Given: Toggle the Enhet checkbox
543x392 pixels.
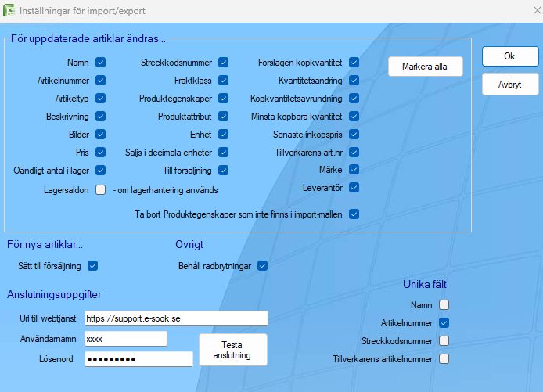Looking at the screenshot, I should click(x=223, y=135).
